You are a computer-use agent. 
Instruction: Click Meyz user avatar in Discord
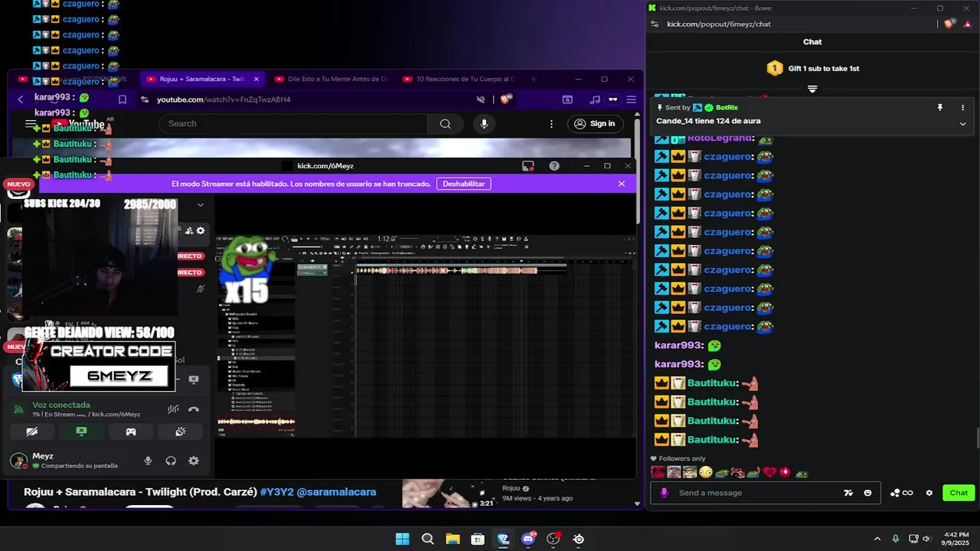(18, 461)
